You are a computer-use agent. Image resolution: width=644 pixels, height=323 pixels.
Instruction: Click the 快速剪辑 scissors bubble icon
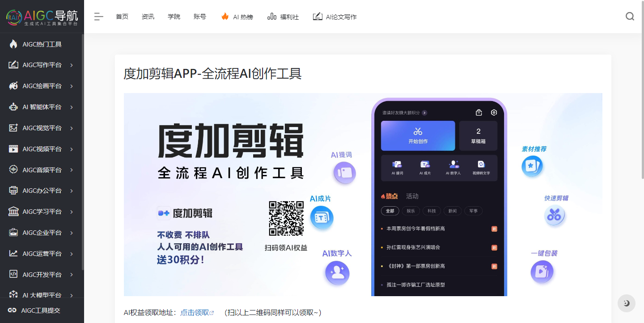(555, 215)
